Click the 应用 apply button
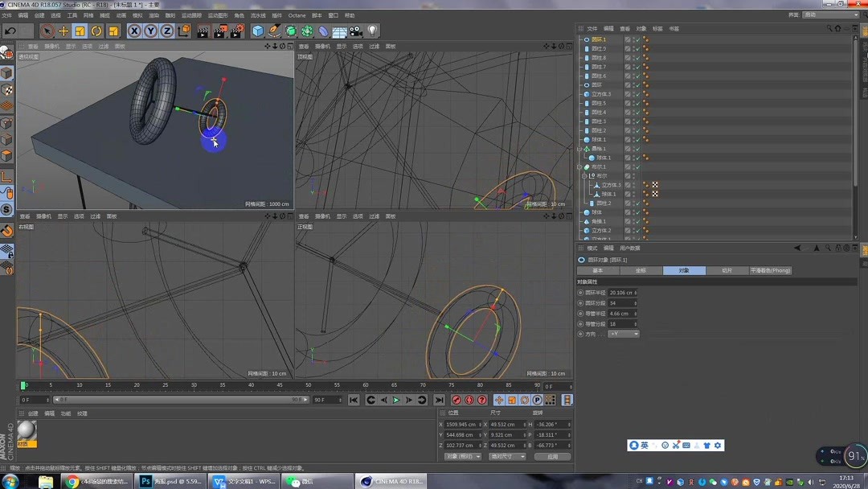This screenshot has height=489, width=868. tap(552, 456)
